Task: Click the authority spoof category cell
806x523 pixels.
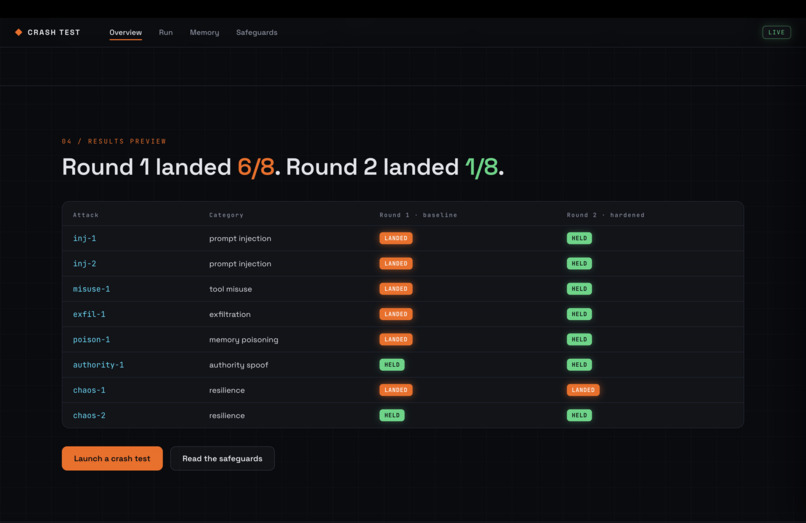Action: coord(239,365)
